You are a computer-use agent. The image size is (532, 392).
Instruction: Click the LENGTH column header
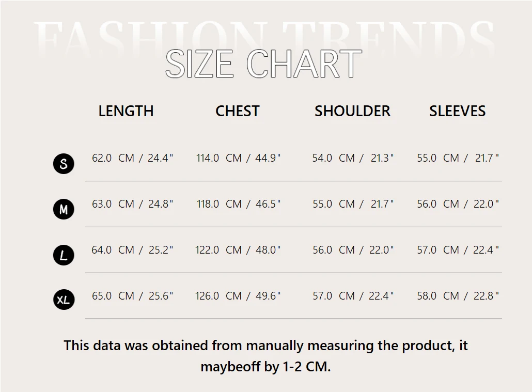click(126, 111)
